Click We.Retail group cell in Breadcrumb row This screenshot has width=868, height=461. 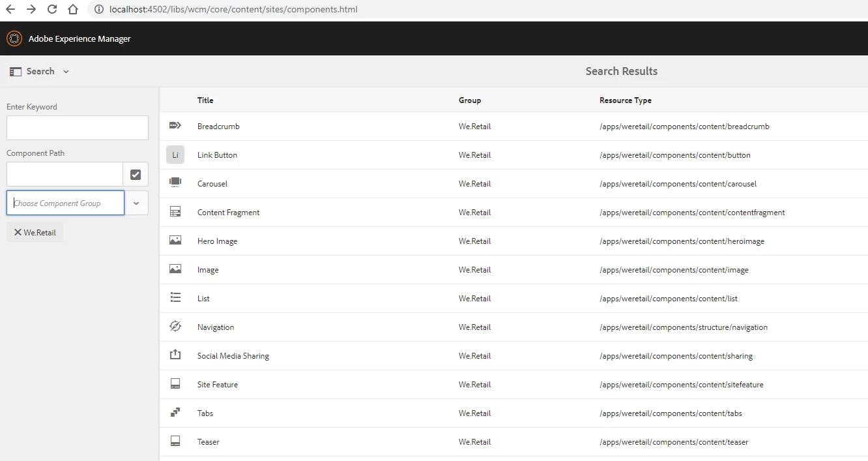pyautogui.click(x=475, y=126)
